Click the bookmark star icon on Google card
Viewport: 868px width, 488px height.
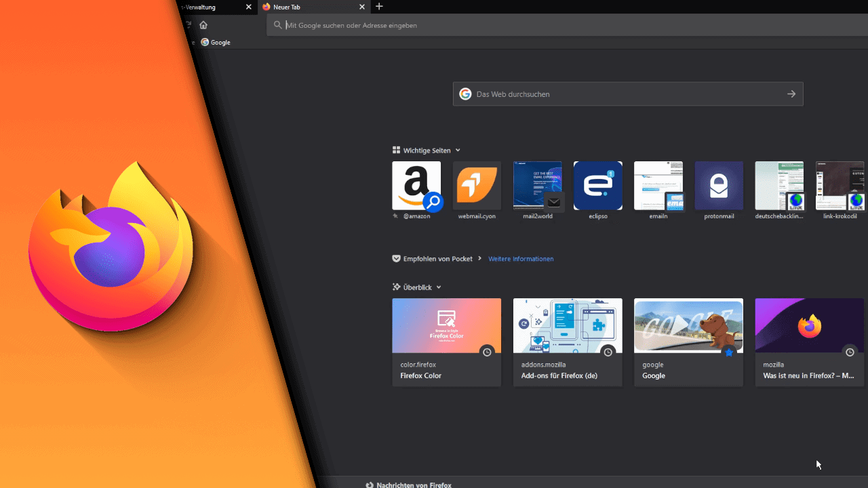729,352
